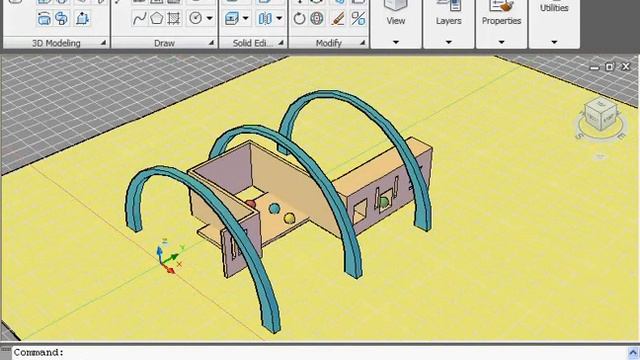Select the Loft tool in 3D Modeling
This screenshot has height=360, width=640.
[44, 18]
